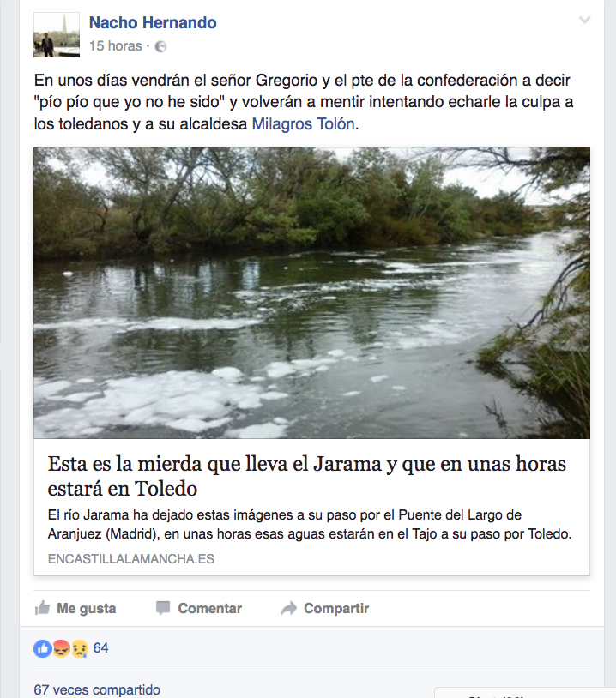Click the Me gusta label
This screenshot has height=698, width=616.
coord(87,608)
